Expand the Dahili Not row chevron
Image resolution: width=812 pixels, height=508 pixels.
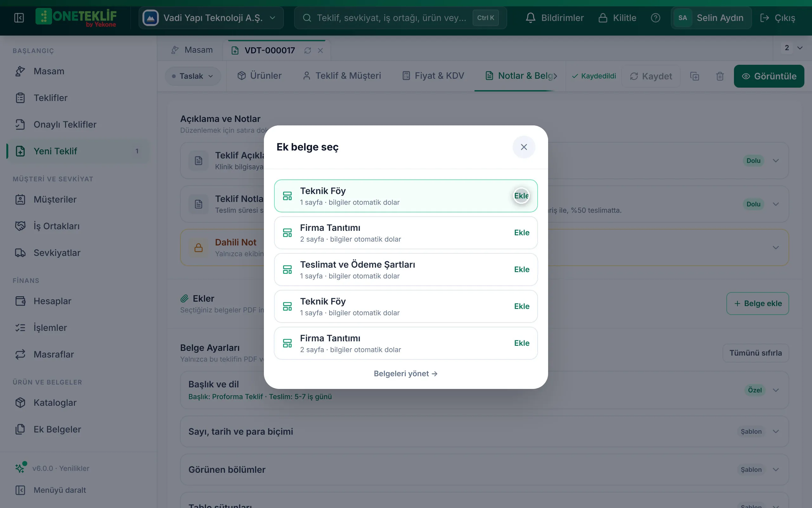pos(776,248)
